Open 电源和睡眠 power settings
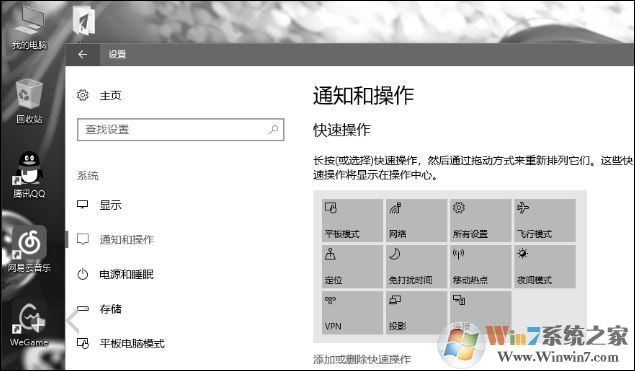Image resolution: width=635 pixels, height=371 pixels. click(x=115, y=274)
